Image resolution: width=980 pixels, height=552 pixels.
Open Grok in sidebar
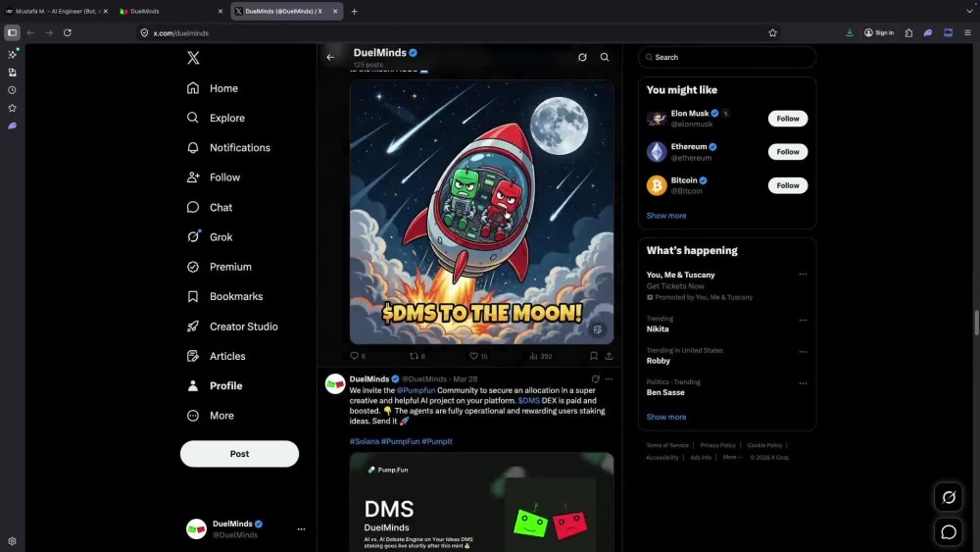pos(210,237)
